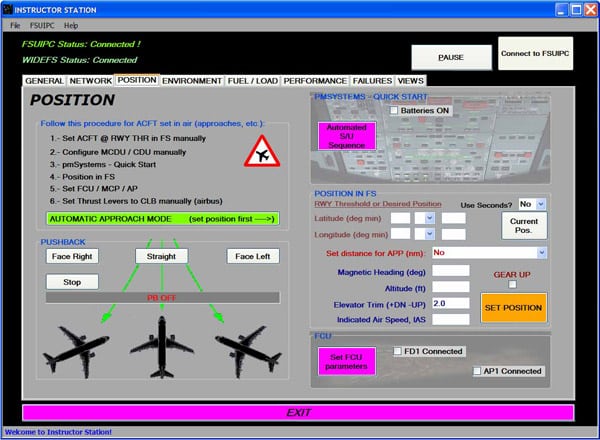
Task: Open the FSUIPC menu
Action: tap(43, 24)
